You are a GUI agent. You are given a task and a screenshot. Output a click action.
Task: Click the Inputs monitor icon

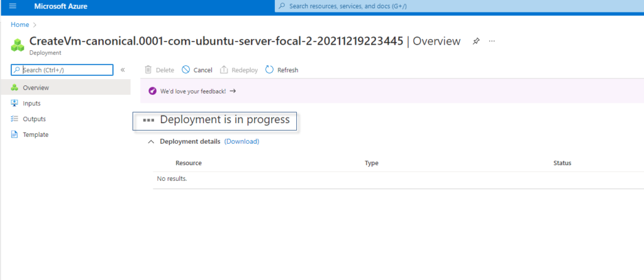click(x=14, y=104)
